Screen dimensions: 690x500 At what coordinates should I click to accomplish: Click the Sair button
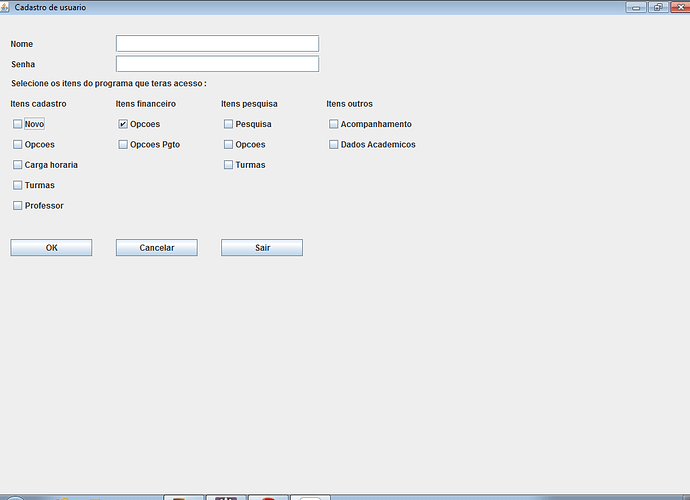tap(262, 247)
